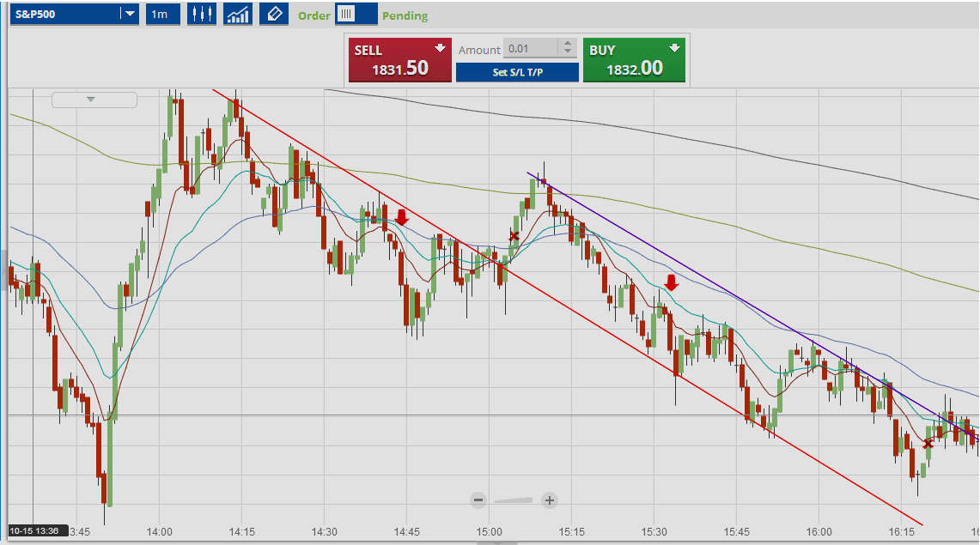Viewport: 980px width, 545px height.
Task: Select the candlestick chart type icon
Action: (201, 14)
